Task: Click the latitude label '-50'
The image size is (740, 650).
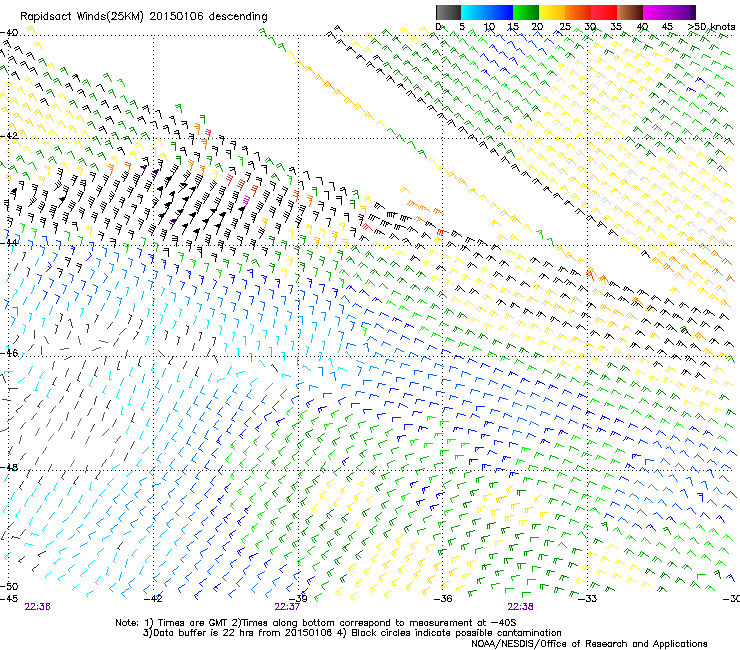Action: (9, 587)
